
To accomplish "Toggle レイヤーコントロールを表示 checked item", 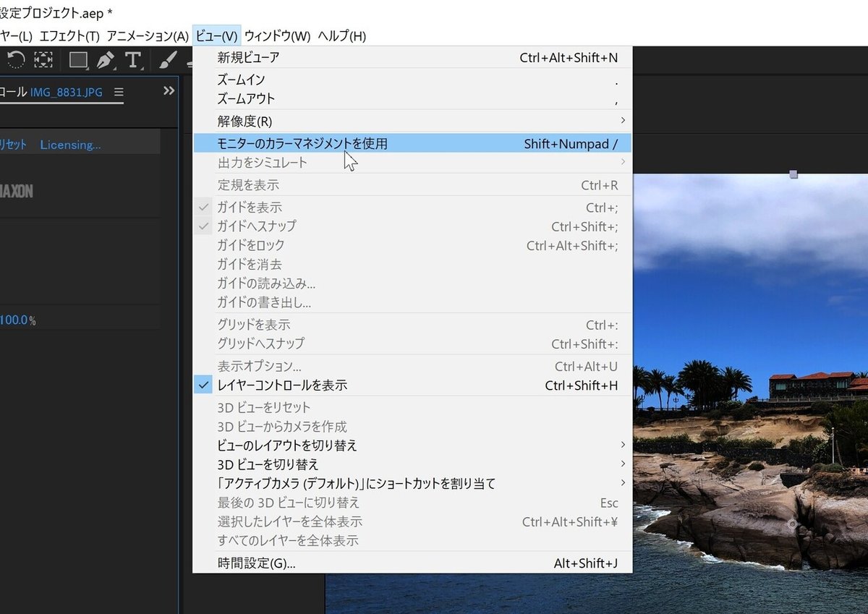I will pyautogui.click(x=412, y=385).
